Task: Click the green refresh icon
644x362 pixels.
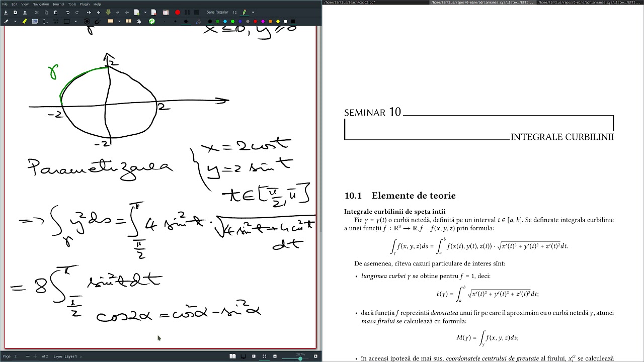Action: [x=151, y=21]
